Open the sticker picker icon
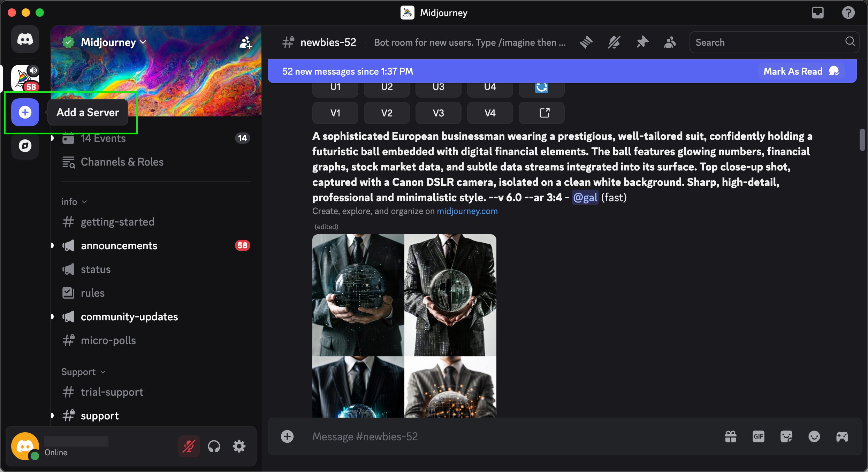The width and height of the screenshot is (868, 472). tap(786, 436)
